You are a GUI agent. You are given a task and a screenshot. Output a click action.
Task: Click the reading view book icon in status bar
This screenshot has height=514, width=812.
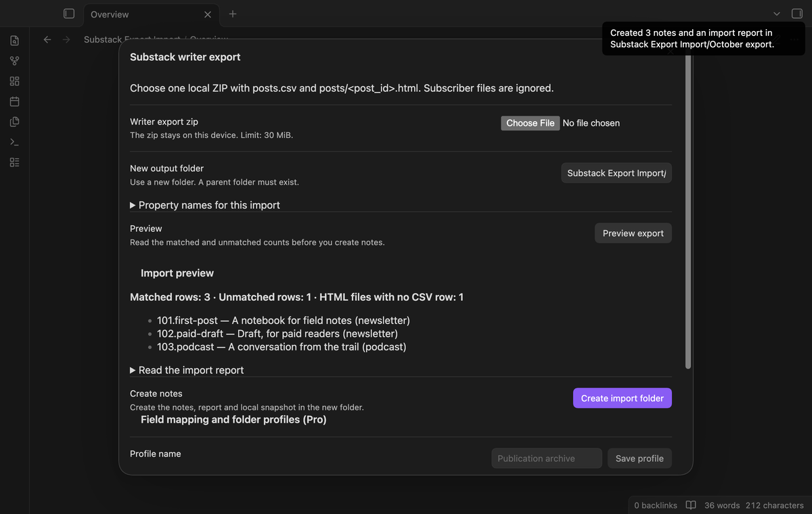pos(691,505)
